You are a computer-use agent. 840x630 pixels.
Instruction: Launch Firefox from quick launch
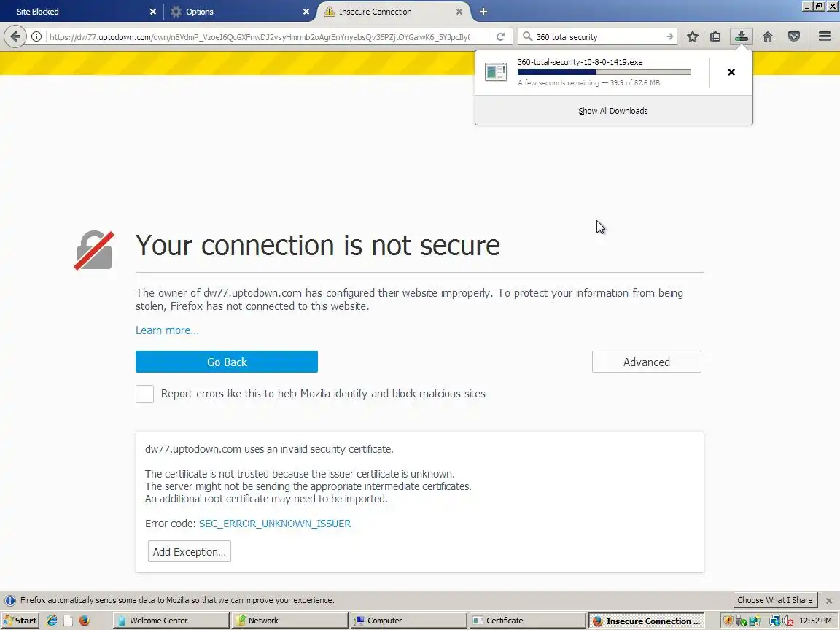(x=84, y=621)
